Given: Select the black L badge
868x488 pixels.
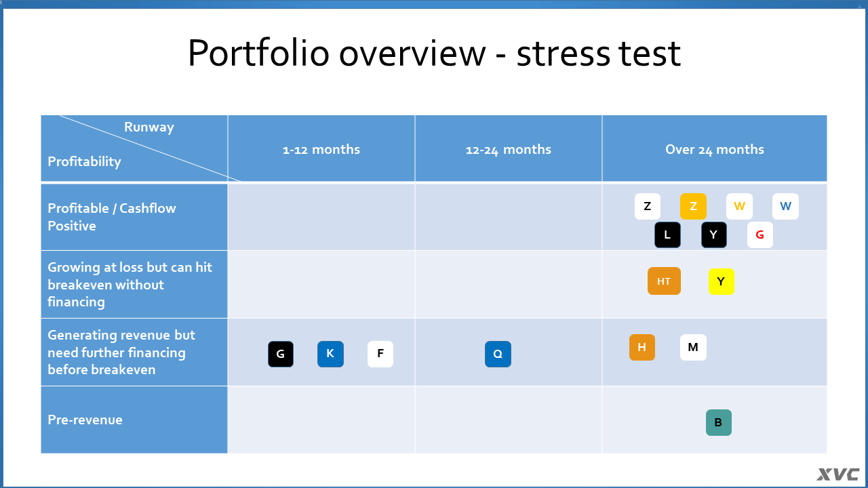Looking at the screenshot, I should coord(667,235).
